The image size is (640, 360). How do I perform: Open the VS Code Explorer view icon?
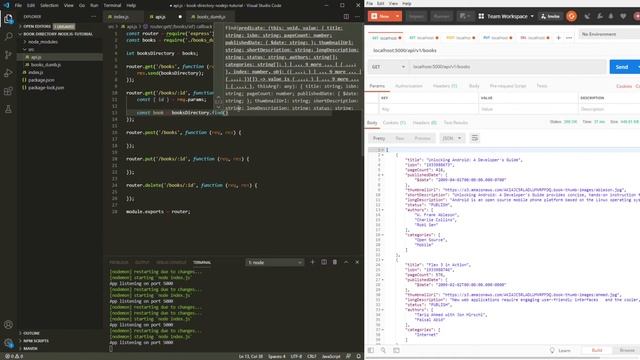pos(8,18)
